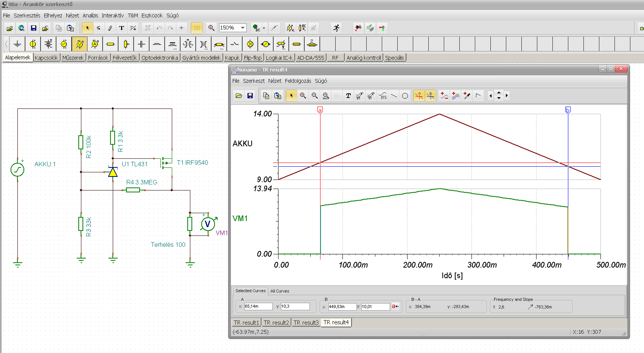Viewport: 644px width, 353px height.
Task: Switch to TR result2 tab
Action: point(276,323)
